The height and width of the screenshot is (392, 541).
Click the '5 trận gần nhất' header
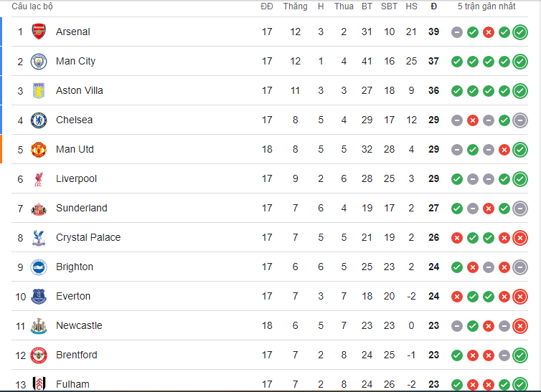coord(486,6)
